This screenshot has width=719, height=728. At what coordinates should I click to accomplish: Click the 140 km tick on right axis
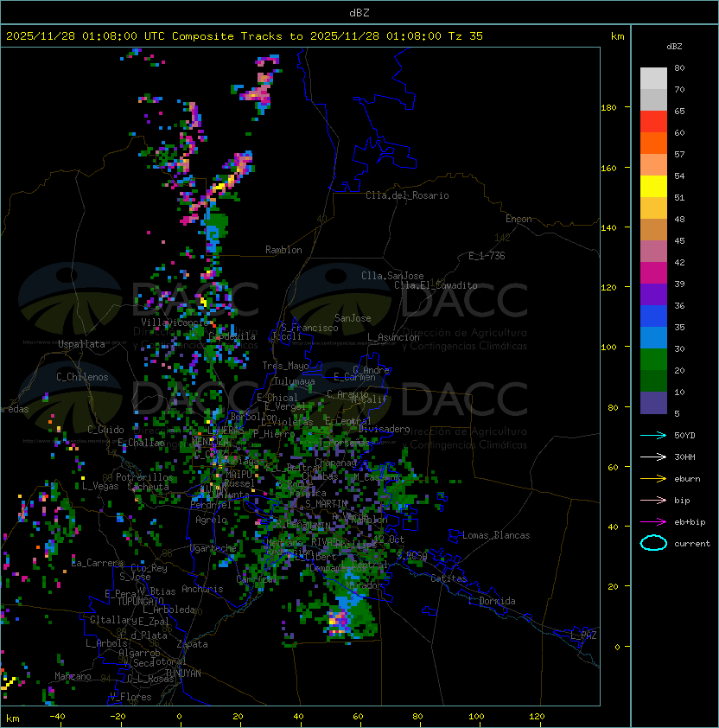click(608, 228)
